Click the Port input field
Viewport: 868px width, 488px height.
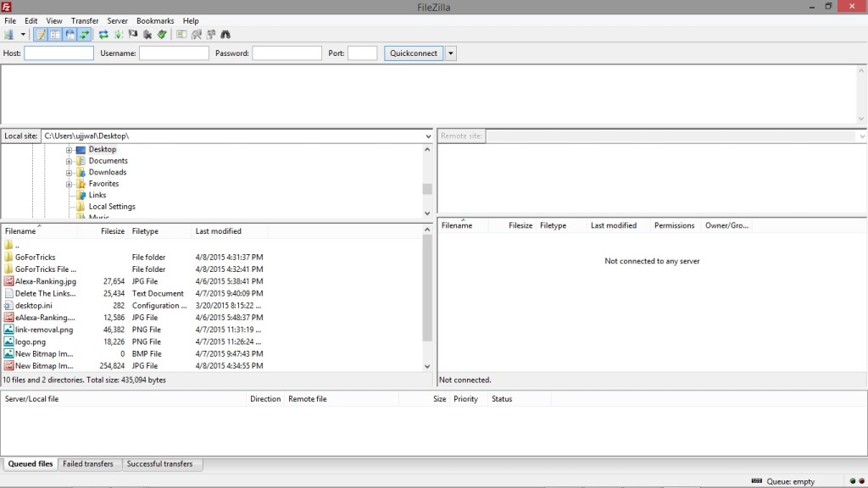coord(362,53)
